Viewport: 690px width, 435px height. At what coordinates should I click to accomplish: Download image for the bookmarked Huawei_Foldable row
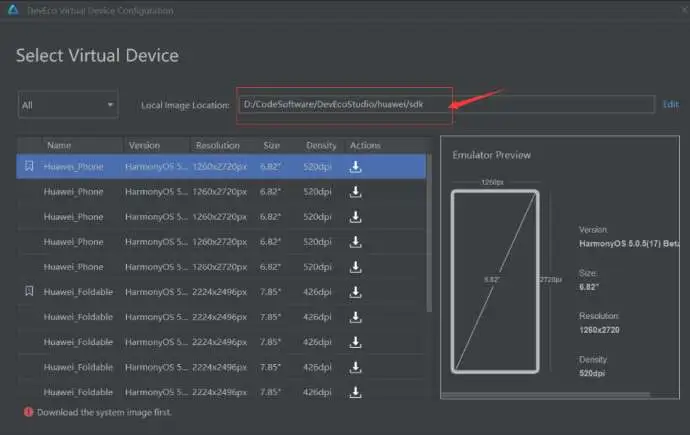356,292
